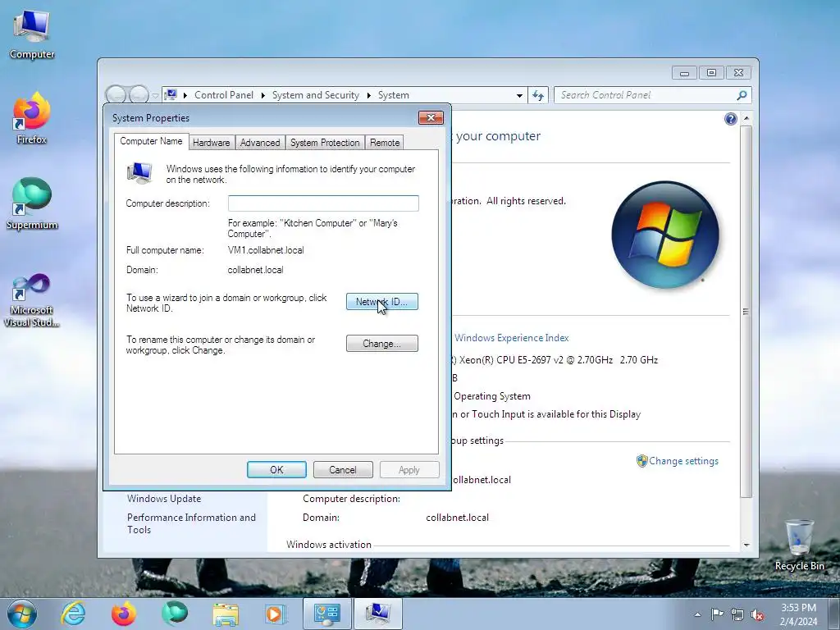Screen dimensions: 840x630
Task: Open Control Panel help question mark icon
Action: (730, 119)
